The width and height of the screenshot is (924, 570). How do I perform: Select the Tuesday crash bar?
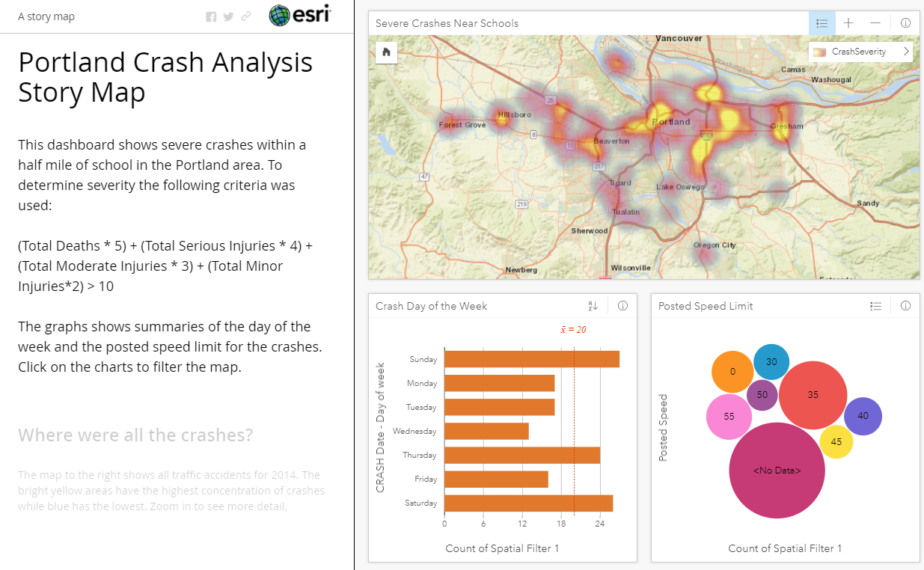[500, 407]
